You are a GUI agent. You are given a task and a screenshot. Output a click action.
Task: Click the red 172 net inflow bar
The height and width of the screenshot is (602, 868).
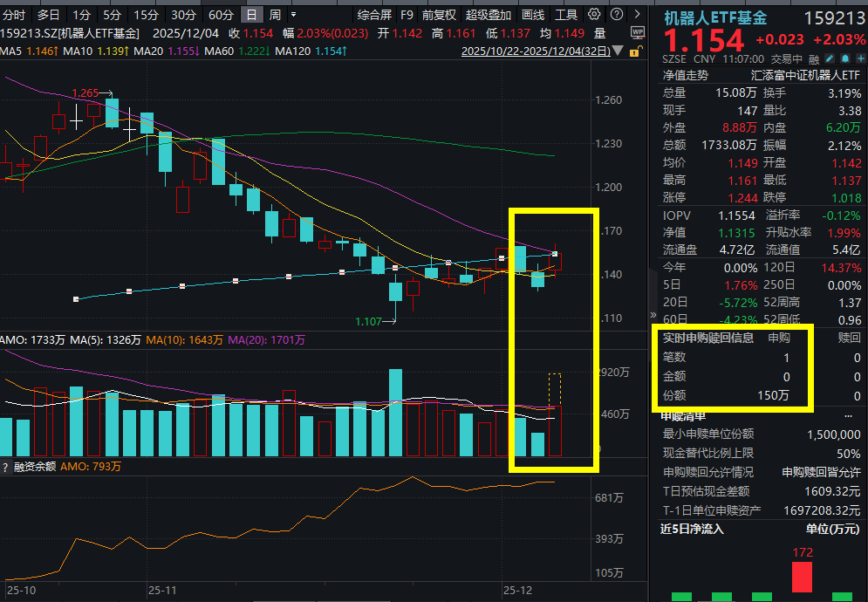(802, 578)
